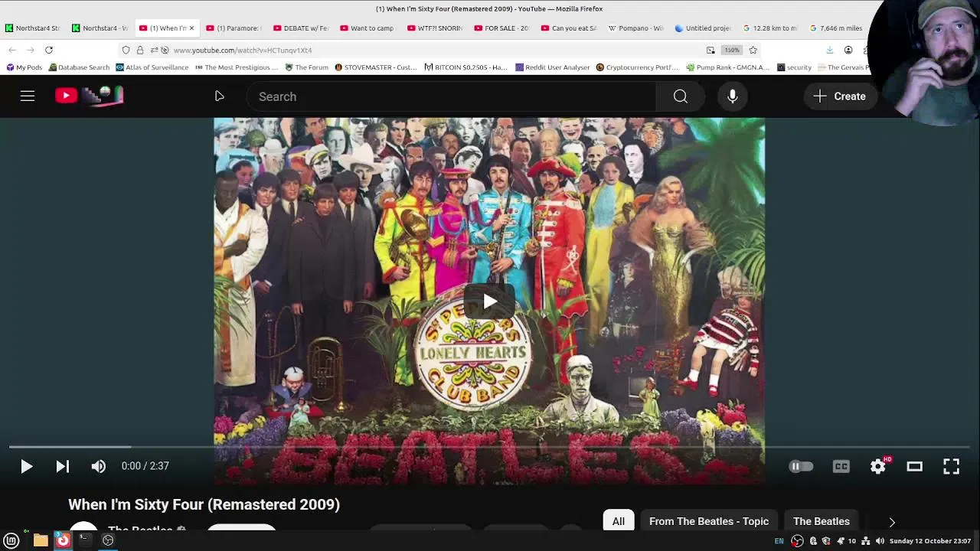
Task: Select "The Beatles" filter chip
Action: [822, 521]
